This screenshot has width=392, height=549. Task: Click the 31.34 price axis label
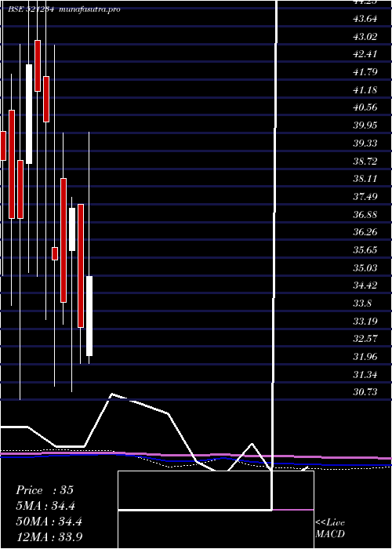click(365, 375)
